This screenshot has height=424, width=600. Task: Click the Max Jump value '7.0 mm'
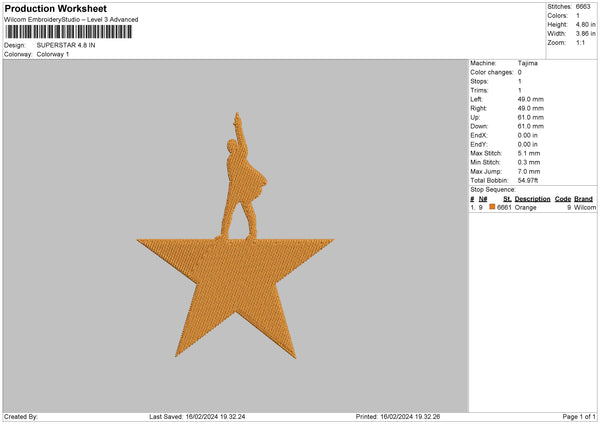point(529,171)
